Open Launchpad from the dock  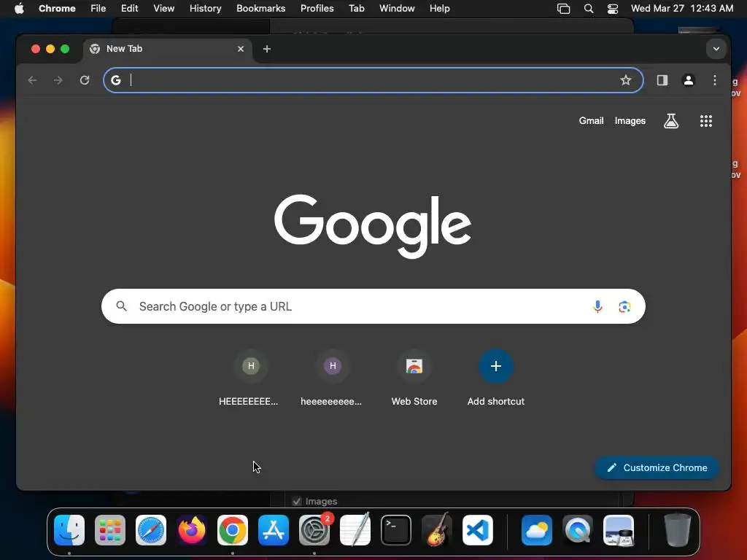click(x=110, y=530)
